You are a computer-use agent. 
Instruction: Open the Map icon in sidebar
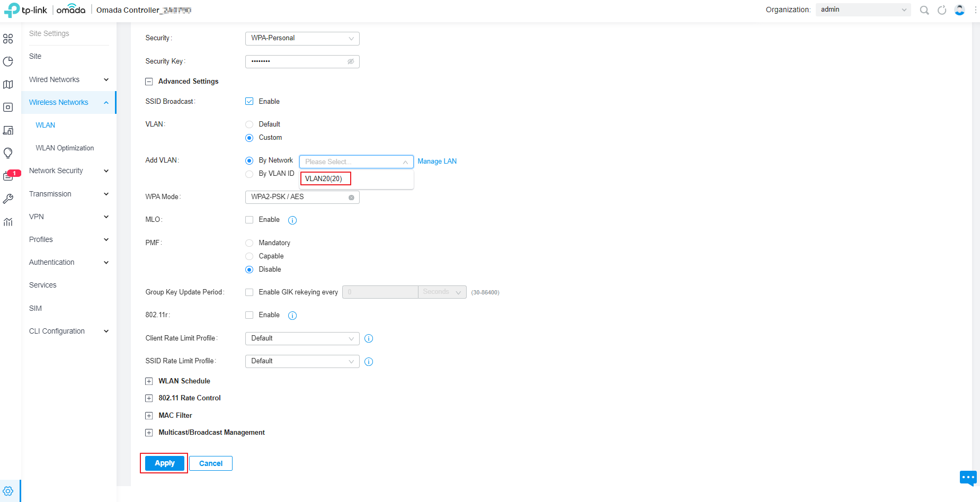pos(8,84)
